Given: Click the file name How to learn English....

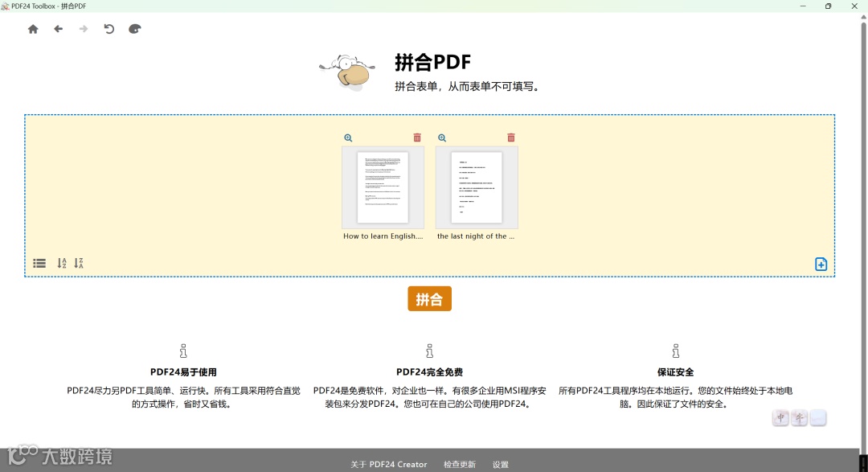Looking at the screenshot, I should (383, 236).
